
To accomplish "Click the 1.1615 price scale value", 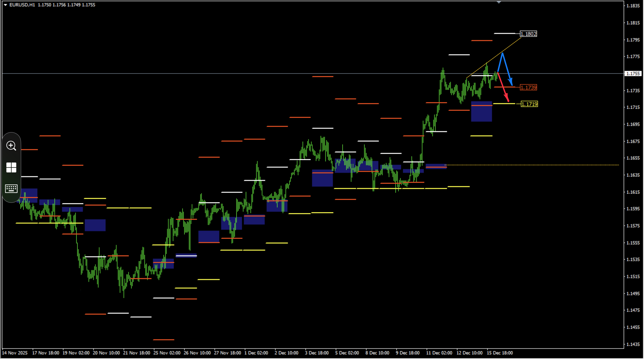I will pos(633,192).
